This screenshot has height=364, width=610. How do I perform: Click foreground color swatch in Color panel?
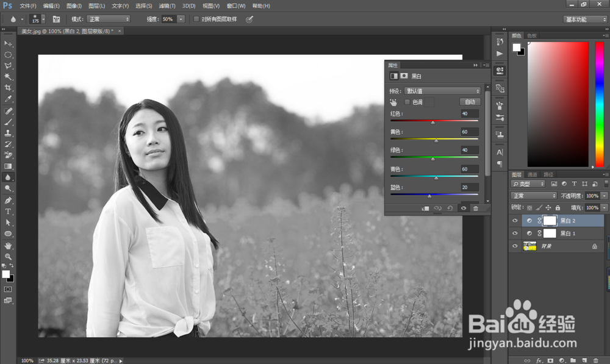pos(516,47)
